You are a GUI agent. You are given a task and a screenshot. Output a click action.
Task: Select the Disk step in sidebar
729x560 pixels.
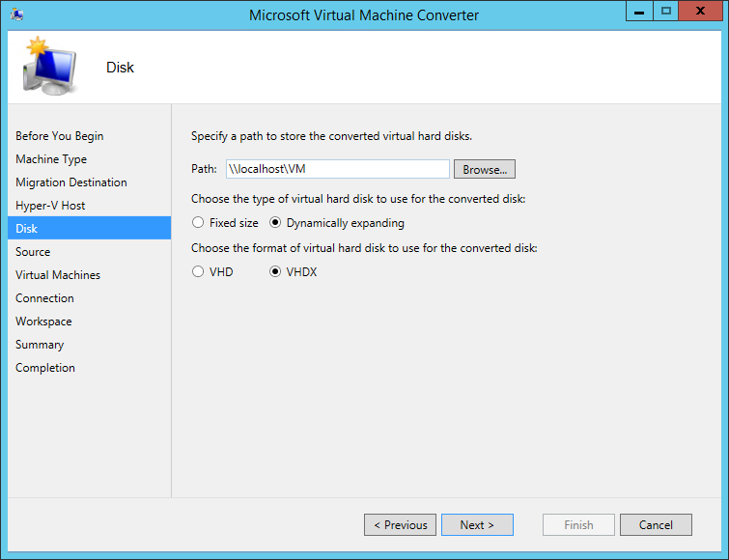tap(89, 228)
